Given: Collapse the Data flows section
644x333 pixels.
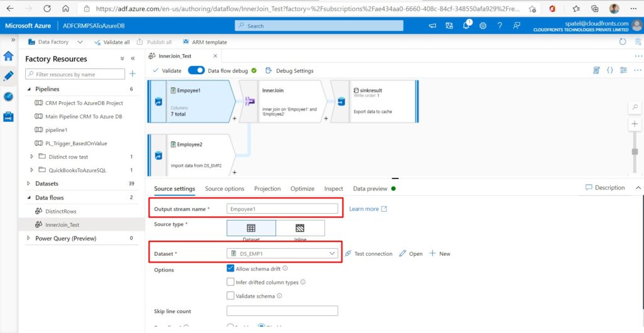Looking at the screenshot, I should tap(29, 197).
